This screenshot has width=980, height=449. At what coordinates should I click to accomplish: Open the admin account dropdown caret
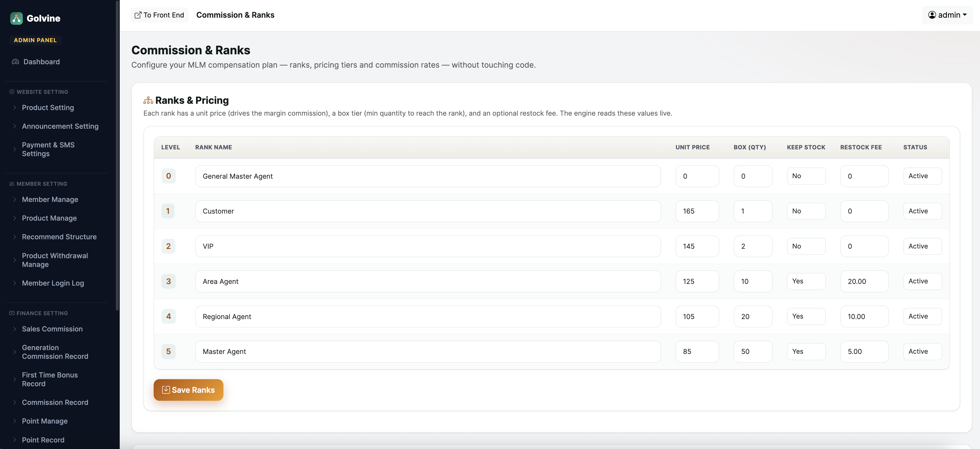pos(964,15)
